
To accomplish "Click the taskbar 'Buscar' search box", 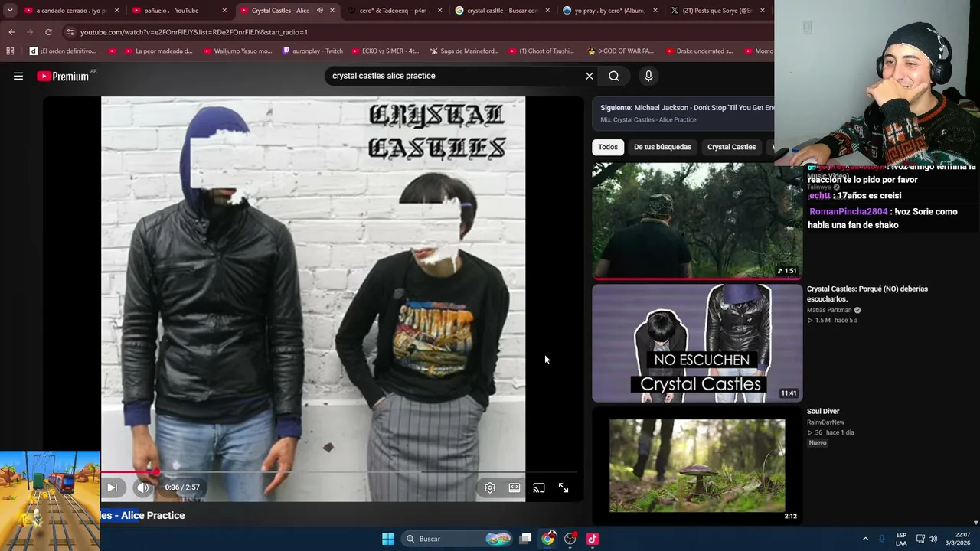I will (x=457, y=539).
